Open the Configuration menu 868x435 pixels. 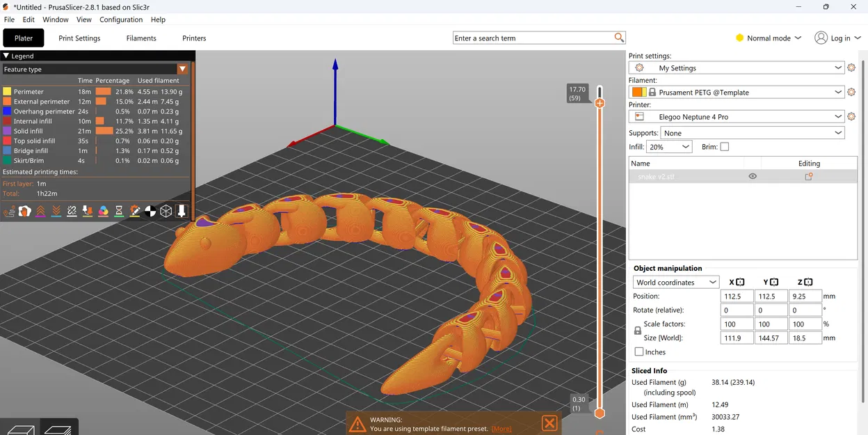[x=120, y=19]
